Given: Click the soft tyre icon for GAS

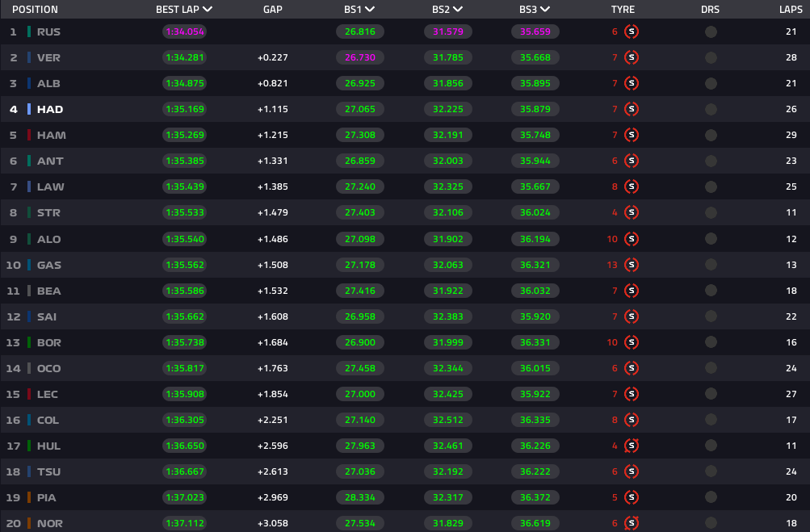Looking at the screenshot, I should coord(632,265).
